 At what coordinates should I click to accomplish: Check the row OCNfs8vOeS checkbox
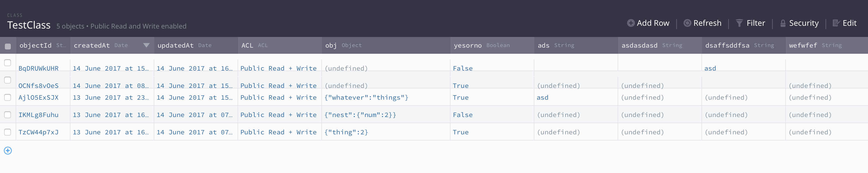pos(8,80)
